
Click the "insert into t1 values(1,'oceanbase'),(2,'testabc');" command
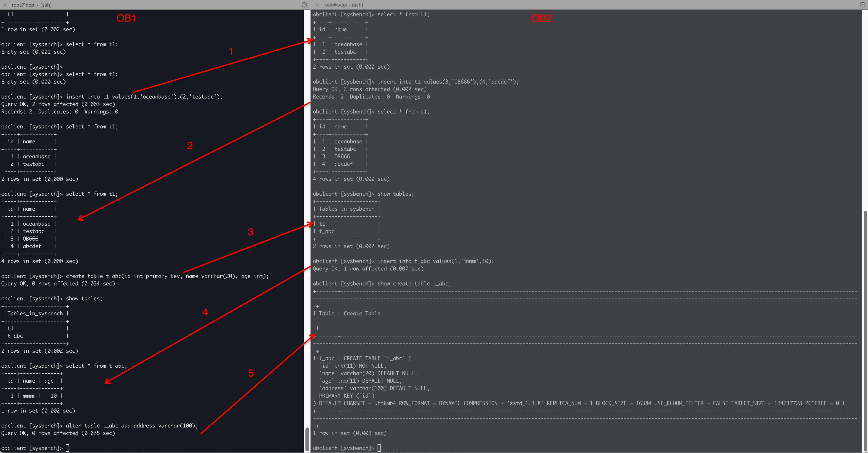tap(144, 97)
